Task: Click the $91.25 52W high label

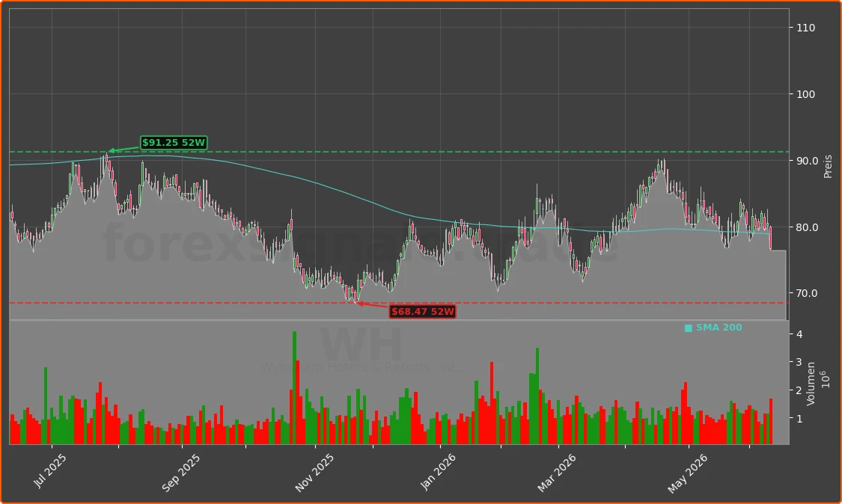Action: pyautogui.click(x=174, y=143)
